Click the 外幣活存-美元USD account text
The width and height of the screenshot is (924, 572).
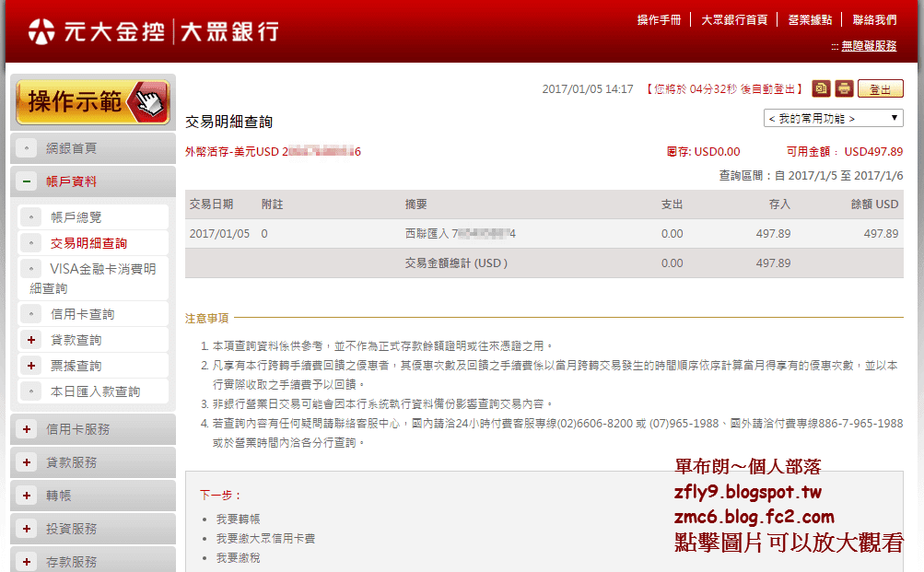coord(273,151)
